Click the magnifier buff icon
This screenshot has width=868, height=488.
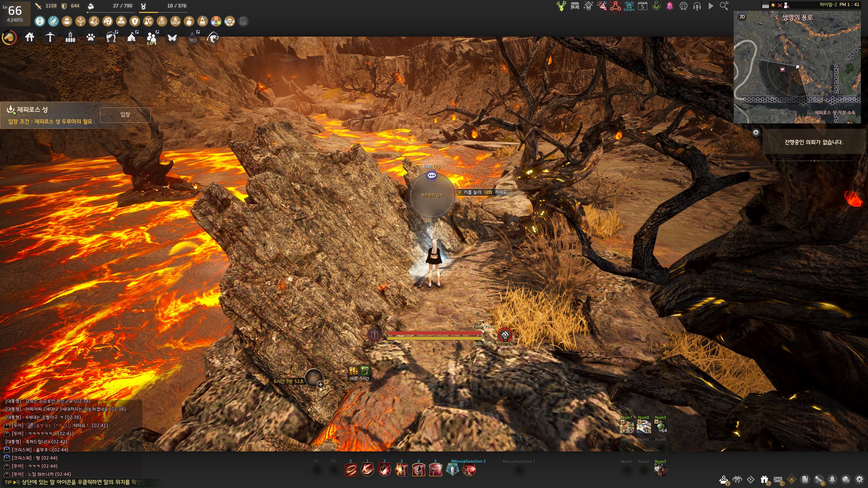click(x=94, y=21)
